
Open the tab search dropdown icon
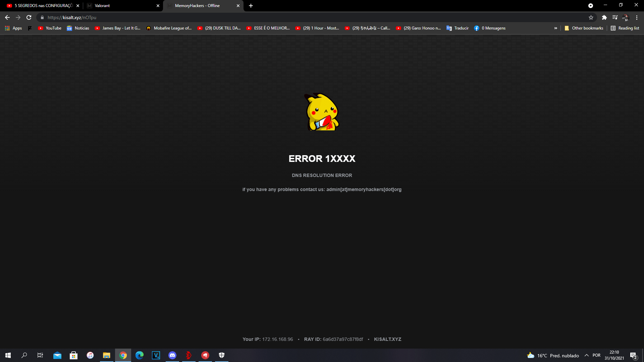591,6
